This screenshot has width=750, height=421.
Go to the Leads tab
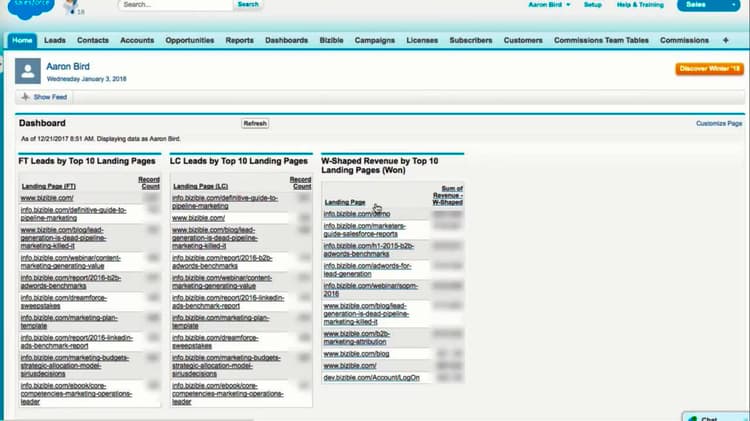click(55, 41)
